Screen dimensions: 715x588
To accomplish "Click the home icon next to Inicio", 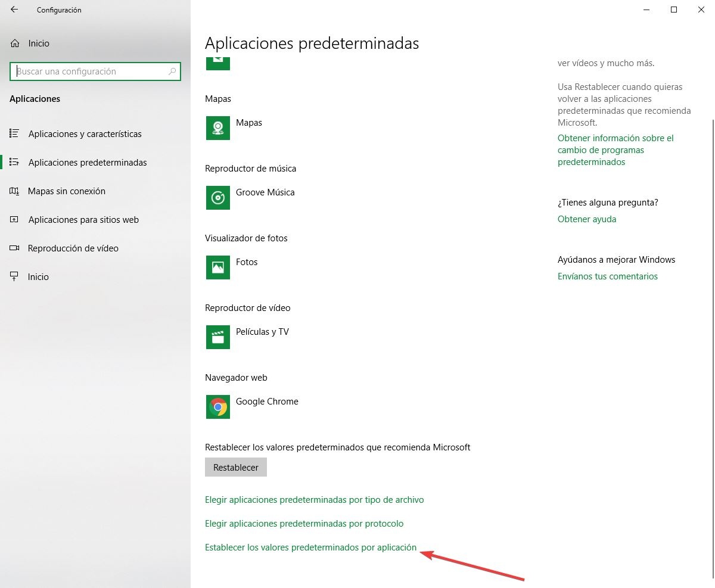I will pos(15,43).
